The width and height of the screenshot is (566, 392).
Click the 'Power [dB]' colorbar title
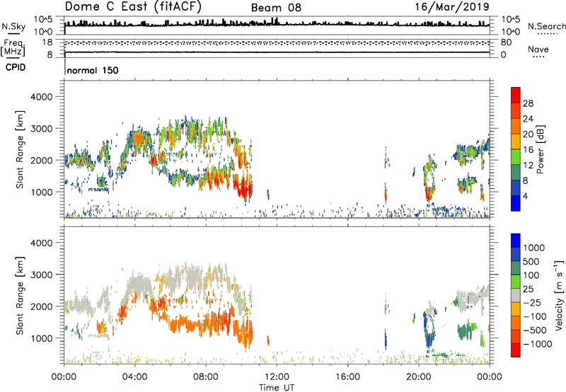(x=540, y=149)
